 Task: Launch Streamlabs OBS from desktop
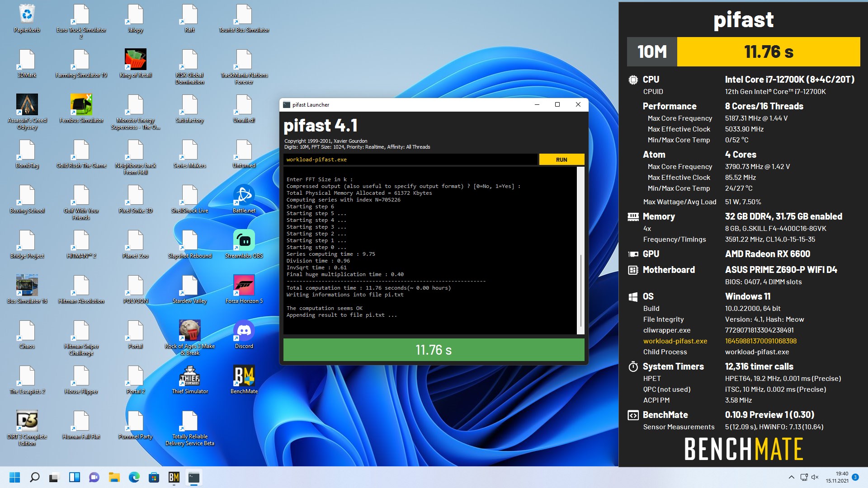coord(244,244)
